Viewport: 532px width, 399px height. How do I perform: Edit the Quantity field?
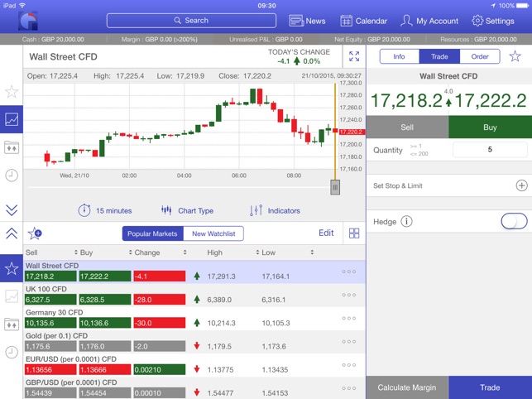click(490, 149)
